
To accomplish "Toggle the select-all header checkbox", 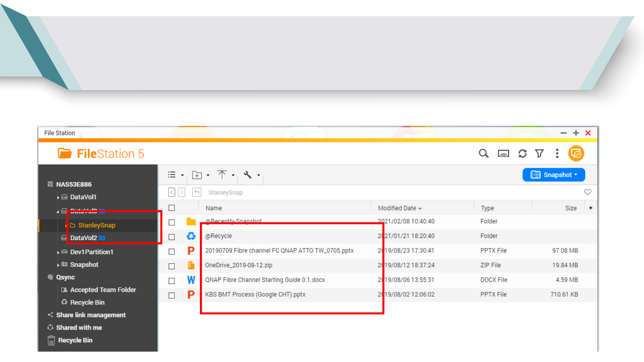I will click(172, 208).
